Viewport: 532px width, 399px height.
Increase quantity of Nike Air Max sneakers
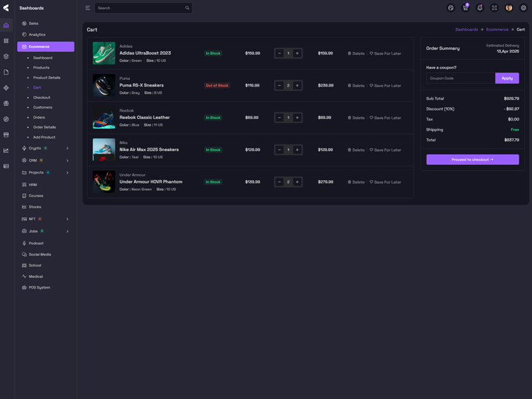point(297,150)
